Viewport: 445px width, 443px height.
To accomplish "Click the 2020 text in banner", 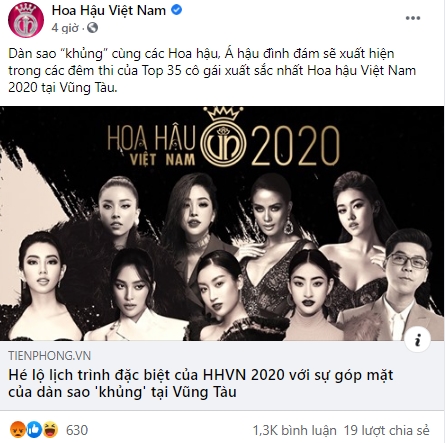I will pyautogui.click(x=295, y=146).
